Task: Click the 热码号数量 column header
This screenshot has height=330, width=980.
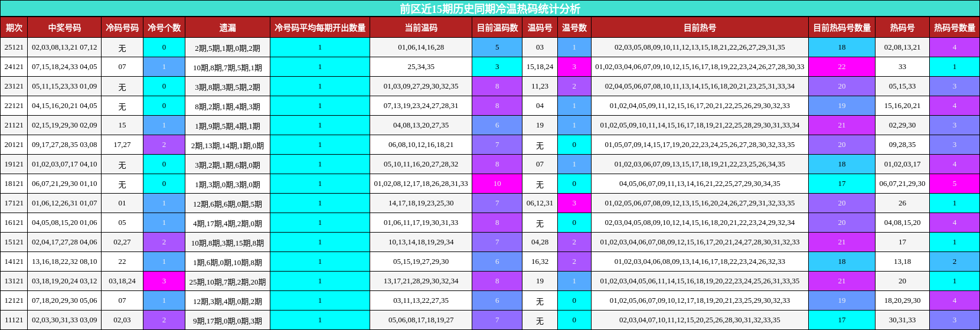Action: coord(955,28)
